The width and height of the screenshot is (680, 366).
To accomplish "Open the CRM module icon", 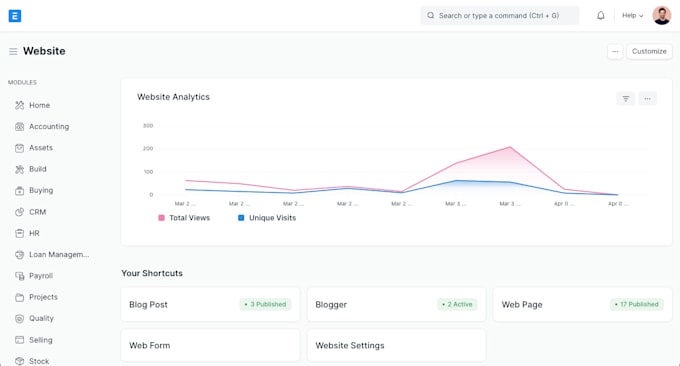I will tap(20, 212).
